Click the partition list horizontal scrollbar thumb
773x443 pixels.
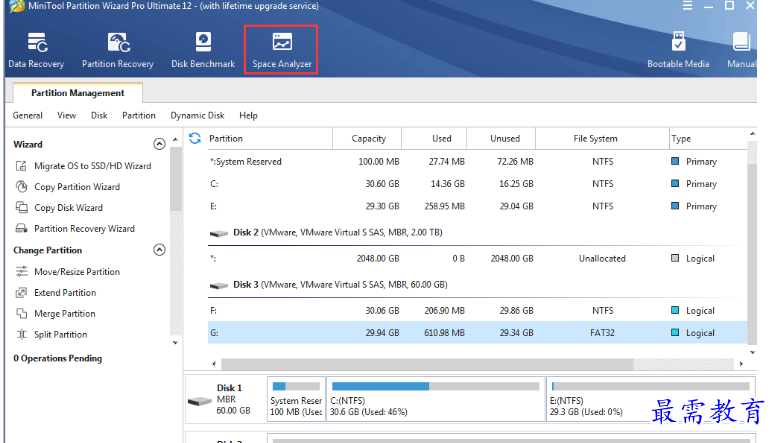(427, 364)
